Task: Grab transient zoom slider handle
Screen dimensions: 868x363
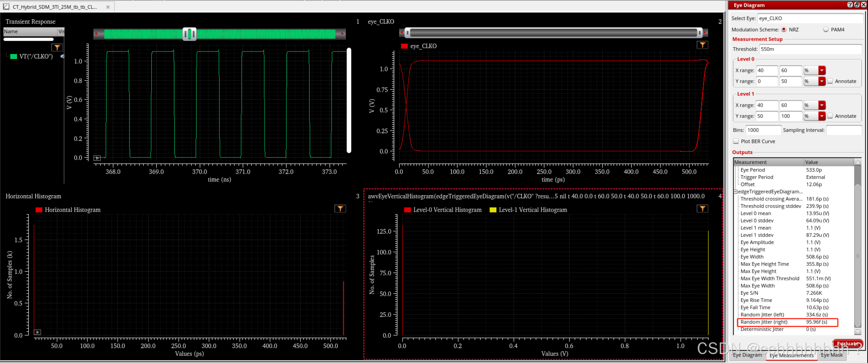Action: click(189, 34)
